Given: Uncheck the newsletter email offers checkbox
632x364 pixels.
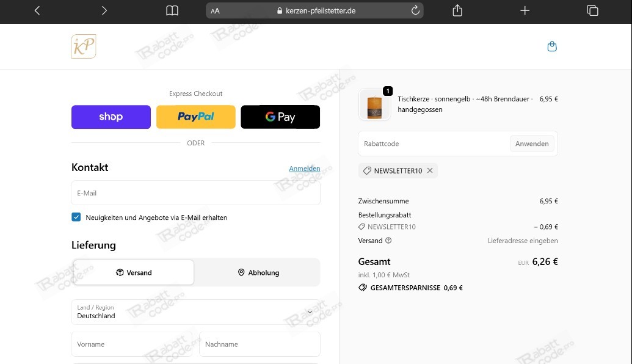Looking at the screenshot, I should (x=76, y=217).
